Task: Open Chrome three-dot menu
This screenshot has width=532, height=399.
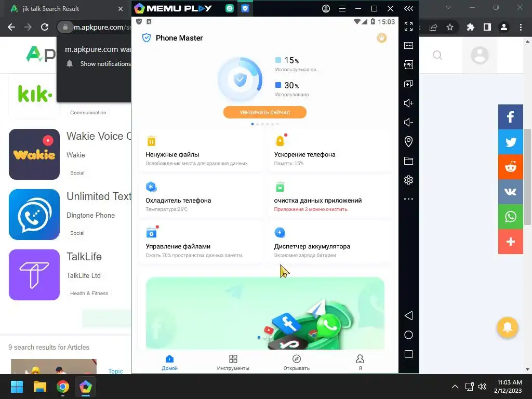Action: [x=521, y=27]
